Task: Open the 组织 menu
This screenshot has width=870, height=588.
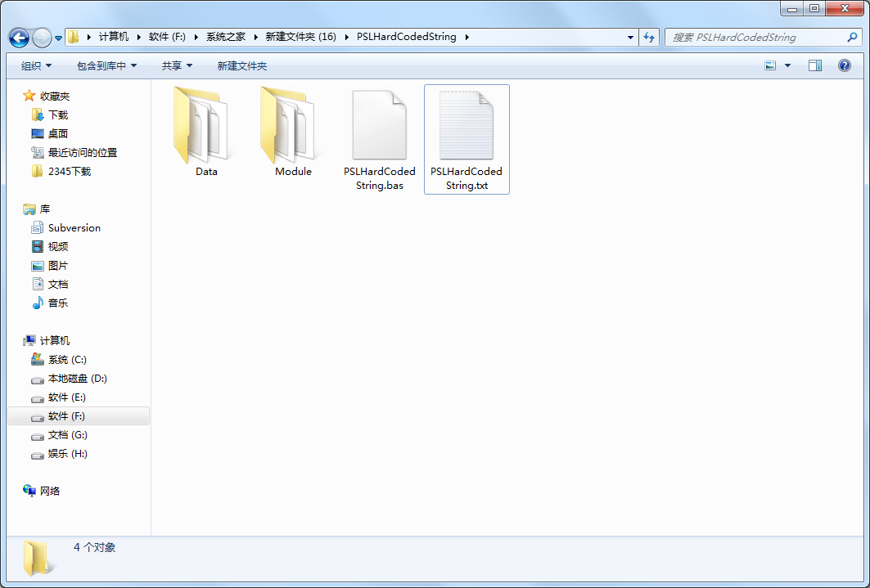Action: 36,66
